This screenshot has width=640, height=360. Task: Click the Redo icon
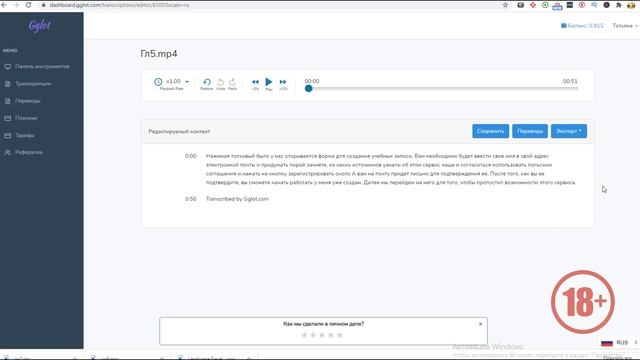pyautogui.click(x=232, y=82)
